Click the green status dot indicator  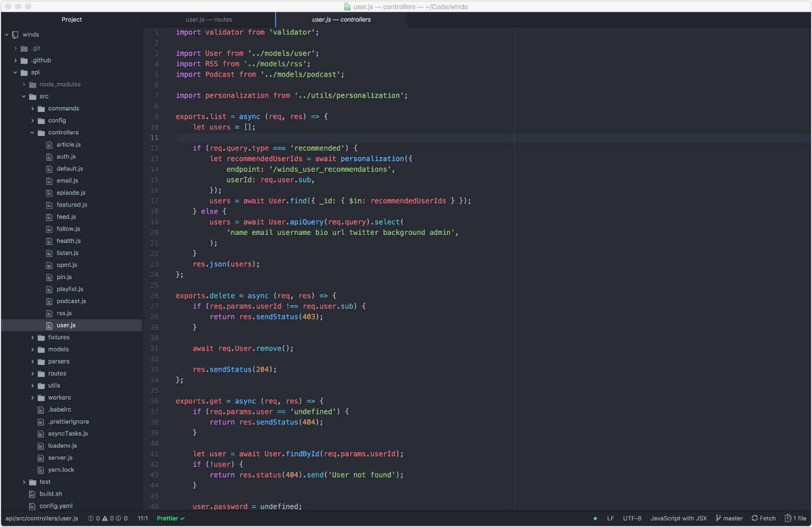tap(595, 518)
